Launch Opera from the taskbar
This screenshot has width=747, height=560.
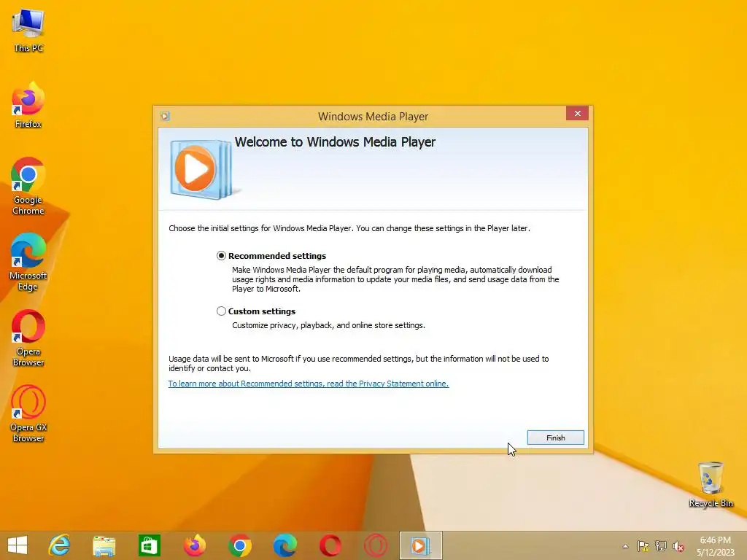pos(330,545)
